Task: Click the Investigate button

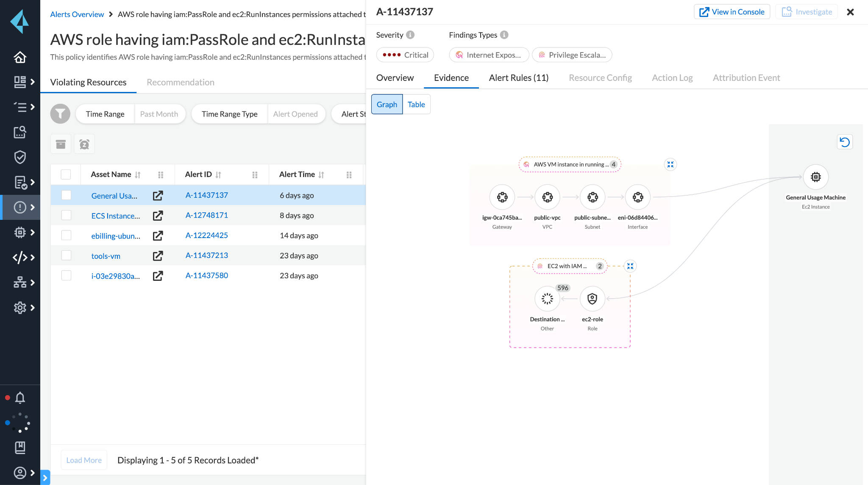Action: click(807, 12)
